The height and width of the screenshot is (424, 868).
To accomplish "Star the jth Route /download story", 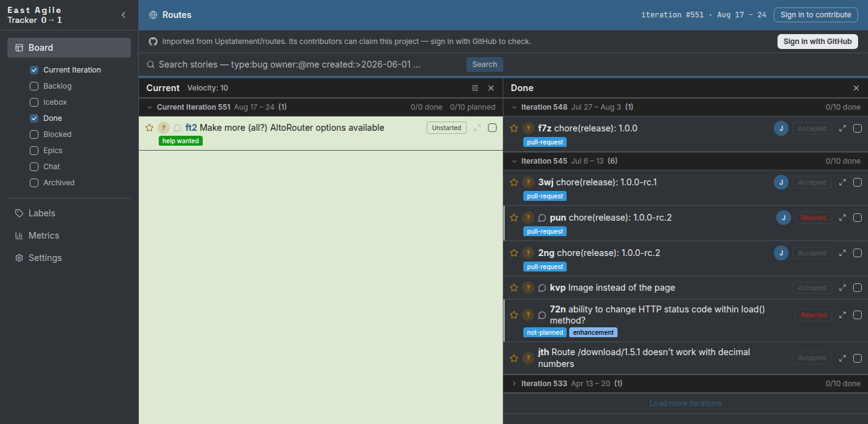I will coord(514,358).
